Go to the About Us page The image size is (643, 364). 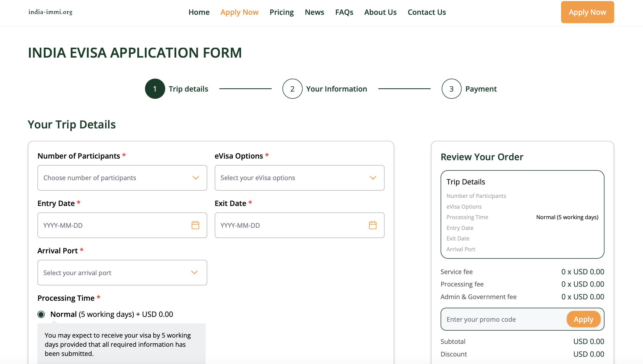[x=380, y=12]
